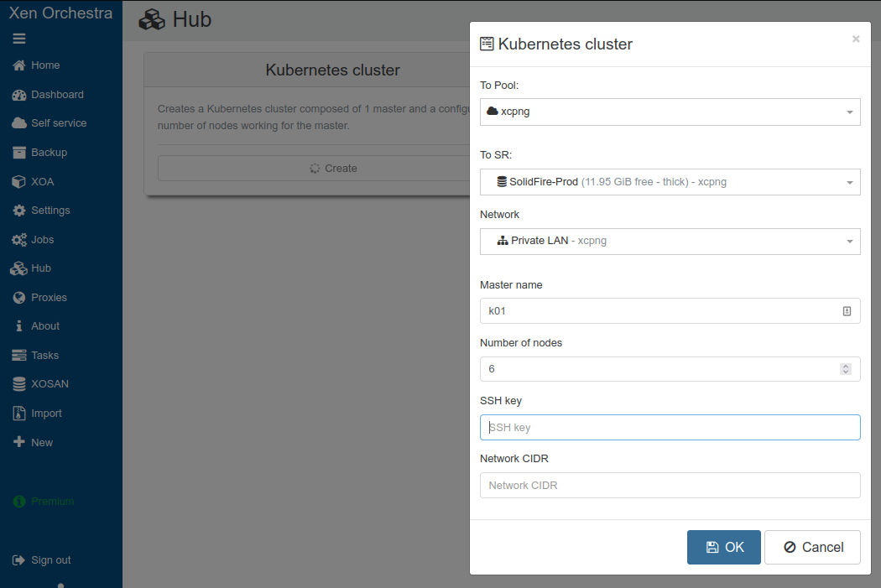Image resolution: width=881 pixels, height=588 pixels.
Task: Click the Sign out arrow icon
Action: click(18, 560)
